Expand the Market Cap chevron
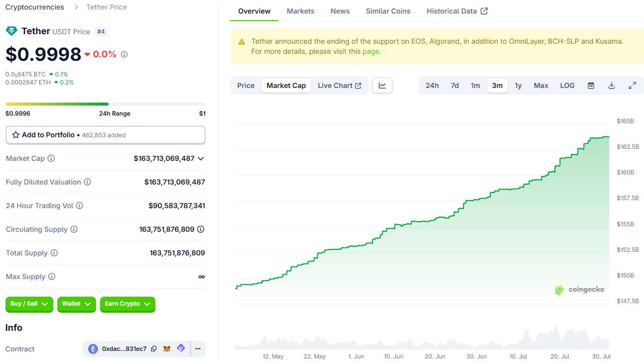Image resolution: width=644 pixels, height=362 pixels. (x=201, y=158)
